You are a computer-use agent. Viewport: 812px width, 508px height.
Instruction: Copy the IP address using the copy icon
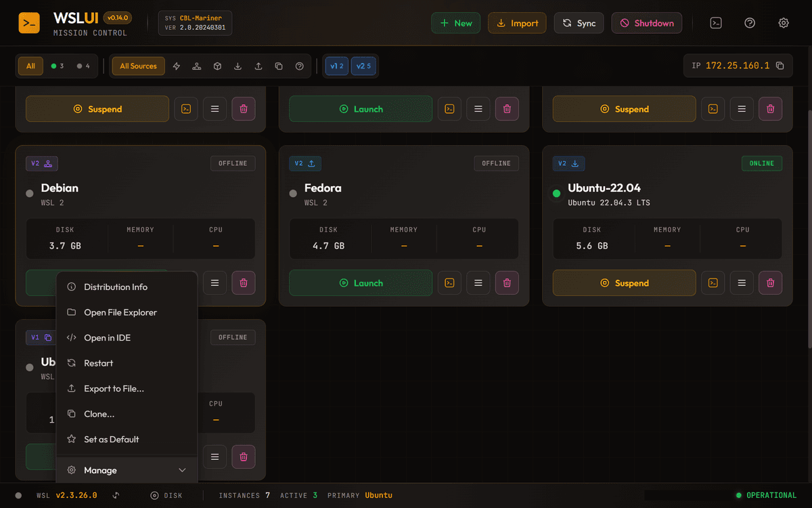[779, 66]
